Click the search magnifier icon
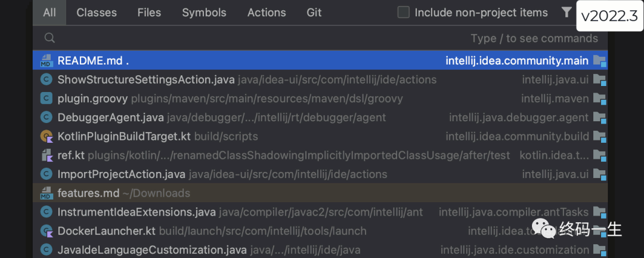Screen dimensions: 644x258 [49, 38]
